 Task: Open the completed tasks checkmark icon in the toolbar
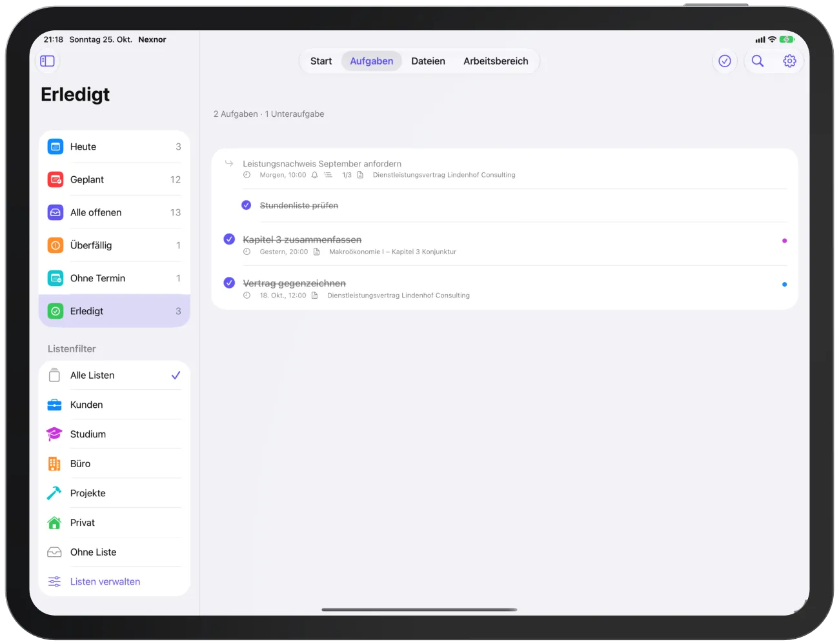[x=725, y=61]
